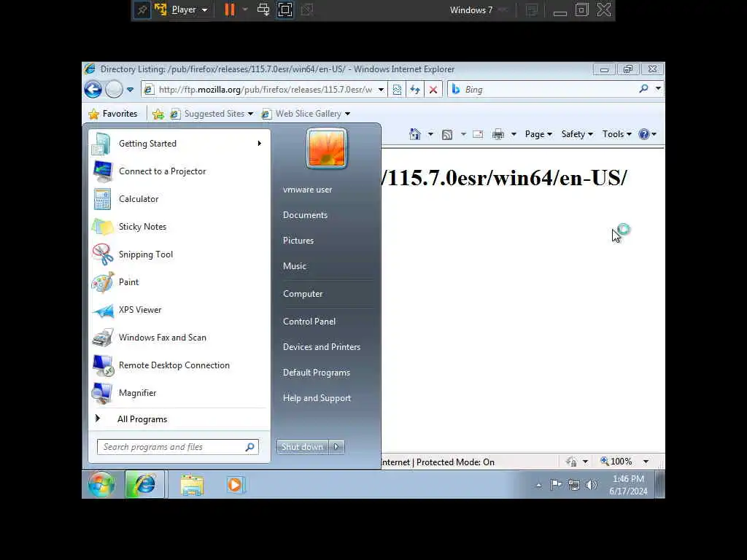Screen dimensions: 747x560
Task: Click the Windows Start orb
Action: coord(101,484)
